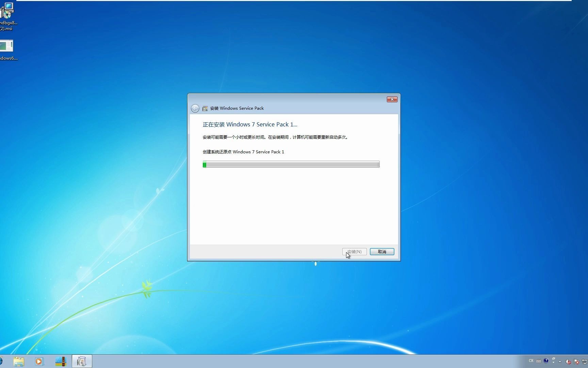Click the Service Pack installer title icon
The height and width of the screenshot is (368, 588).
(205, 108)
